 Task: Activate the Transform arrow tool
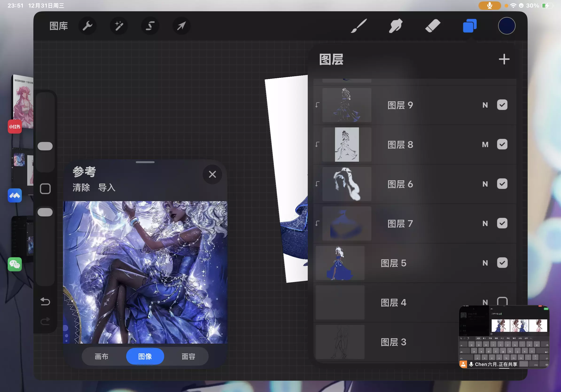point(181,26)
